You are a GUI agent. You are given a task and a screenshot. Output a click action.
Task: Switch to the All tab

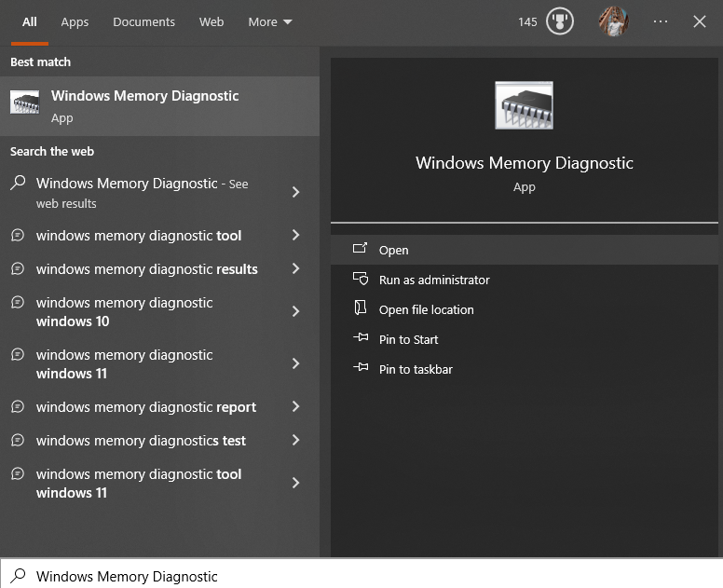pos(30,21)
